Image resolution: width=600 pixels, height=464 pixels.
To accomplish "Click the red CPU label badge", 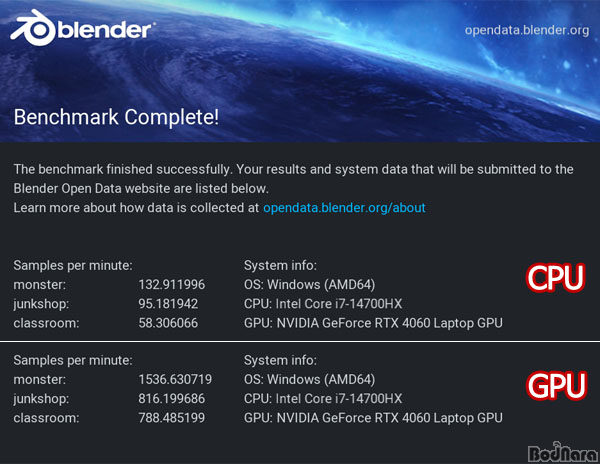I will [555, 278].
